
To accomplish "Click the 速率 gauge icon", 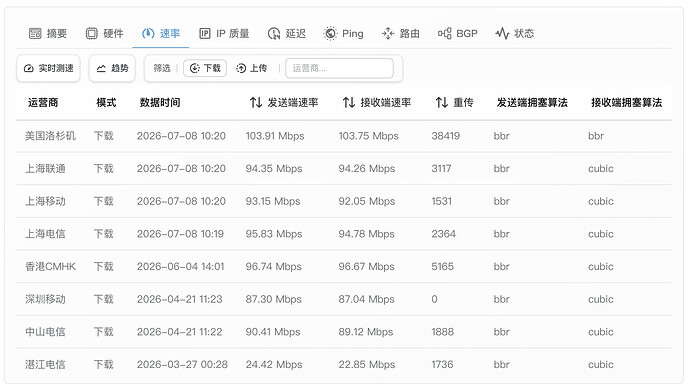I will 148,33.
